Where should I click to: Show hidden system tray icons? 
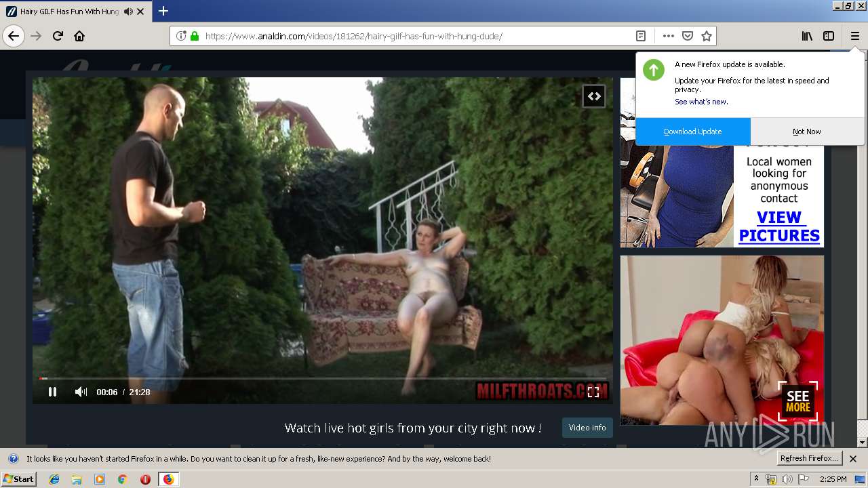[x=757, y=479]
